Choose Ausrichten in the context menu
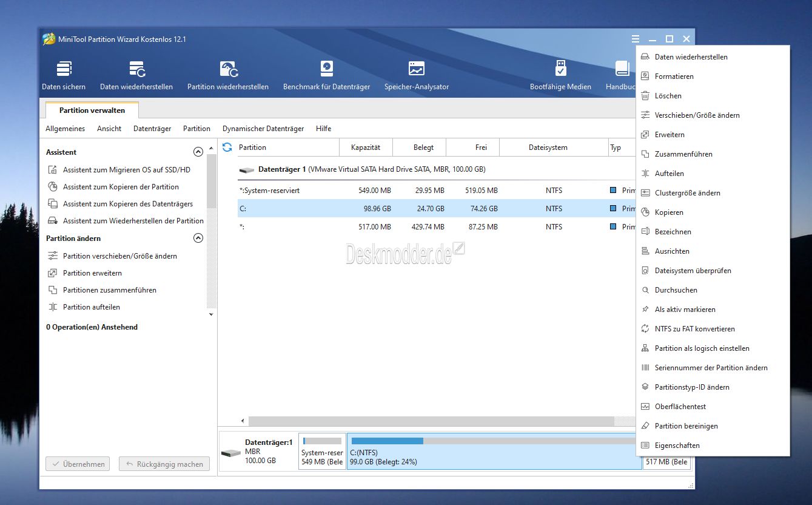Screen dimensions: 812x505 [x=713, y=251]
